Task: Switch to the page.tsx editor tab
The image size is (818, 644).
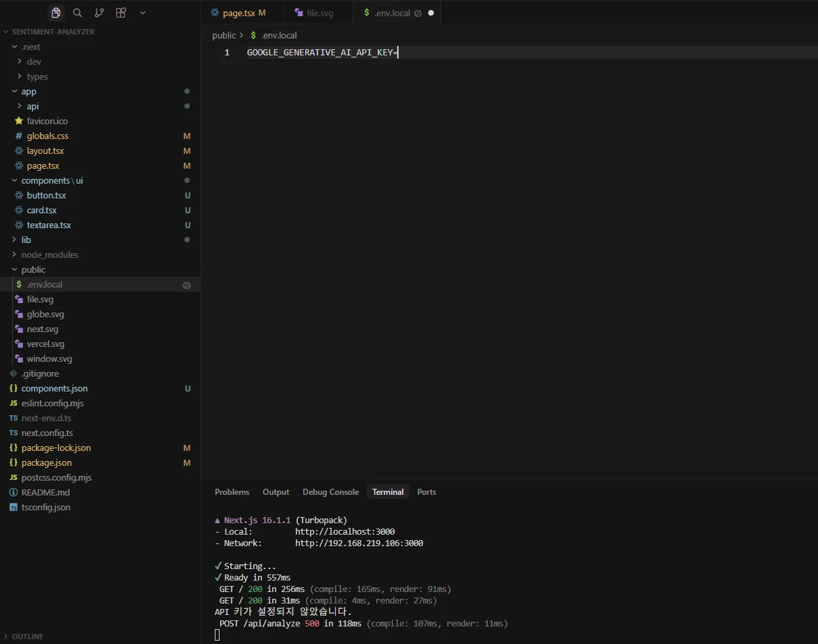Action: 238,13
